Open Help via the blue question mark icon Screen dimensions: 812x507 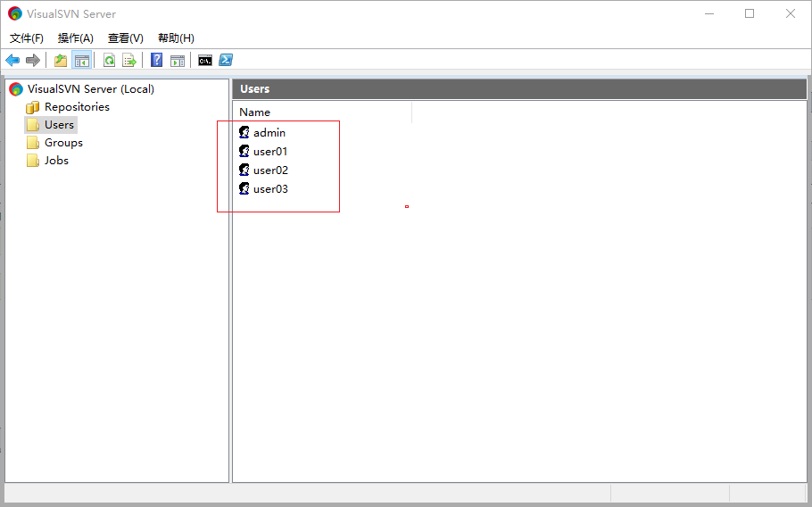pos(156,60)
